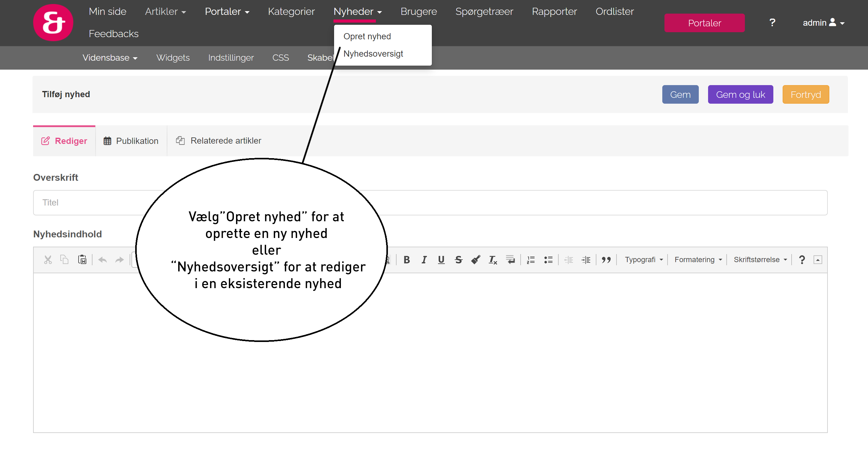Switch to the Publikation tab

(131, 141)
